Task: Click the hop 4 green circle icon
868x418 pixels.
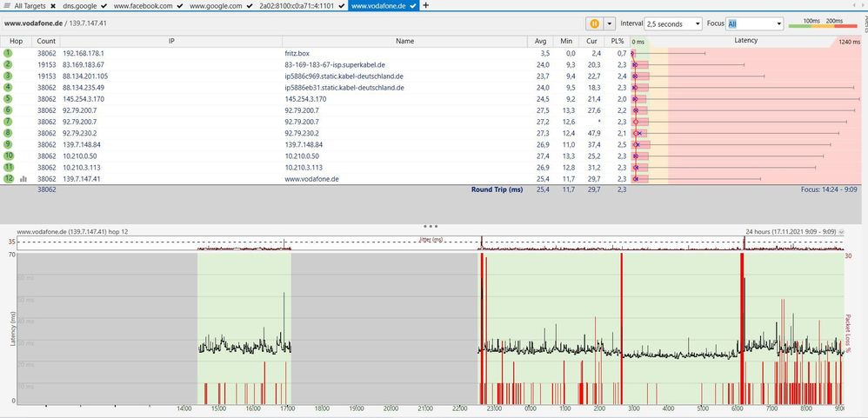Action: (7, 88)
